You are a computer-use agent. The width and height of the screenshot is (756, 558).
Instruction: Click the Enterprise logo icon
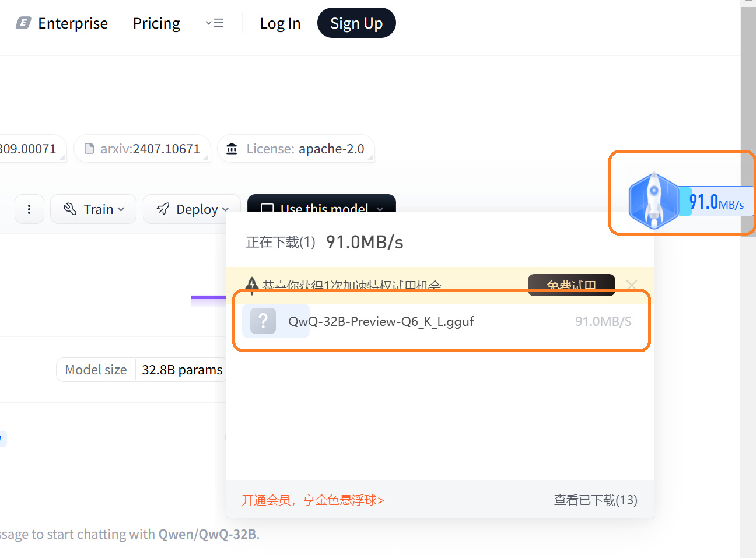pos(23,23)
